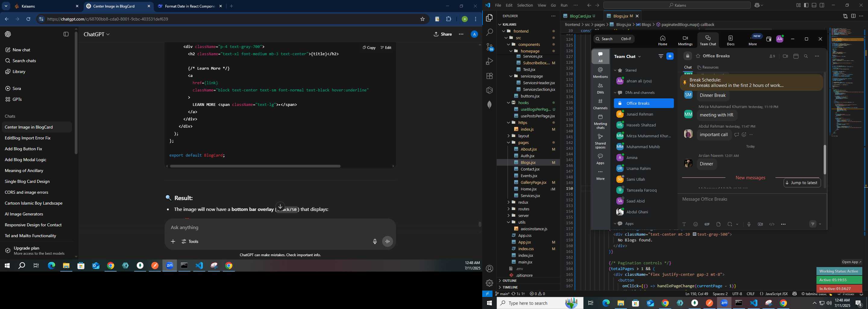The image size is (868, 309).
Task: Click Jump to latest in Zoom chat
Action: (802, 183)
